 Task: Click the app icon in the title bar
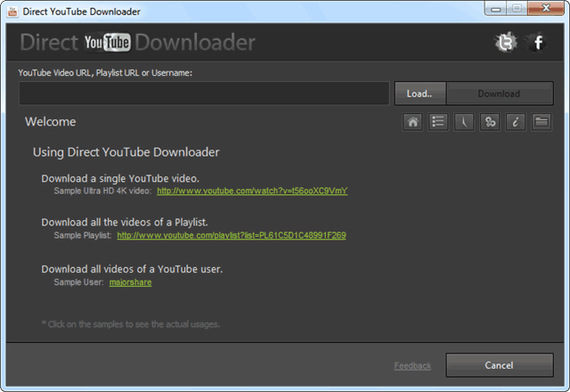pyautogui.click(x=12, y=12)
